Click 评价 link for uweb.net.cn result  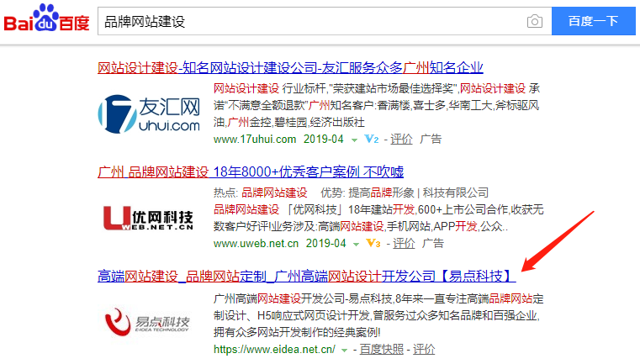[404, 244]
